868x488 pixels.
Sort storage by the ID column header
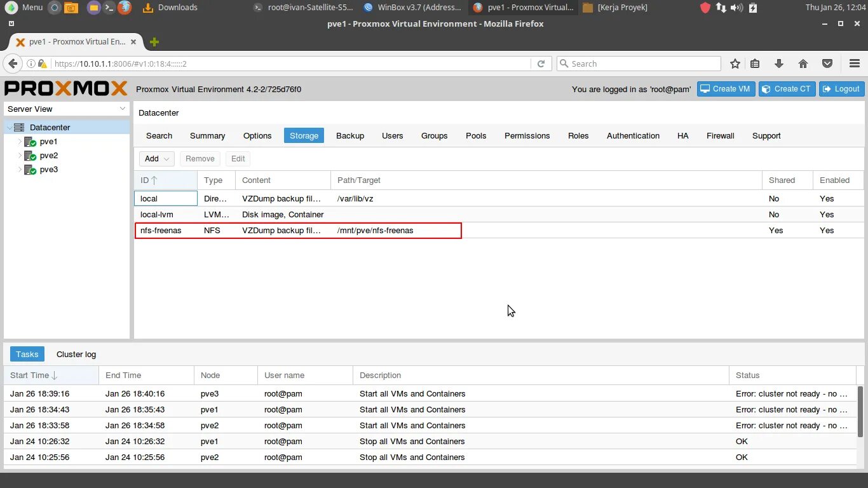tap(165, 180)
